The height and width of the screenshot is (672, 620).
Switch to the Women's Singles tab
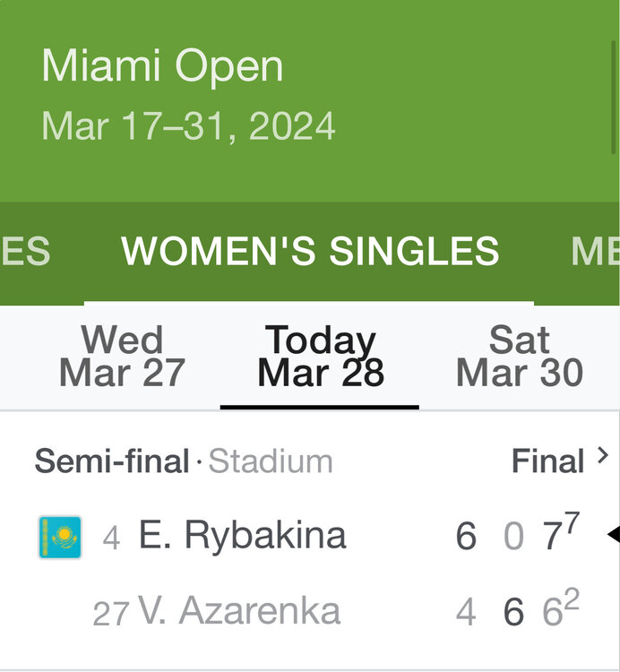click(310, 252)
